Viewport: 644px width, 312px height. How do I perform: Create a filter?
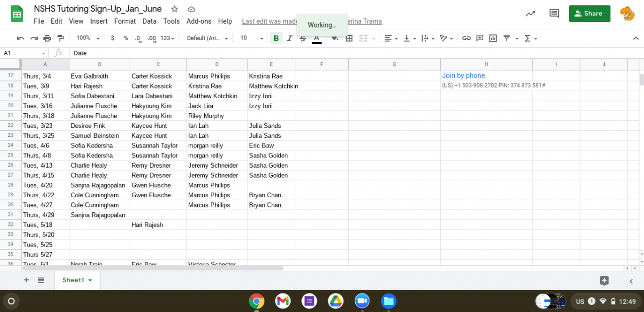tap(507, 38)
